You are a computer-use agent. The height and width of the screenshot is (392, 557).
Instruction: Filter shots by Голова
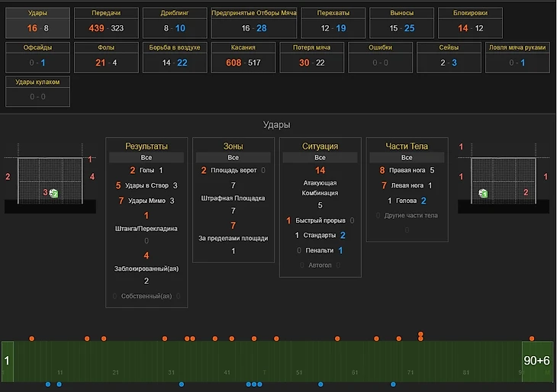tap(407, 201)
